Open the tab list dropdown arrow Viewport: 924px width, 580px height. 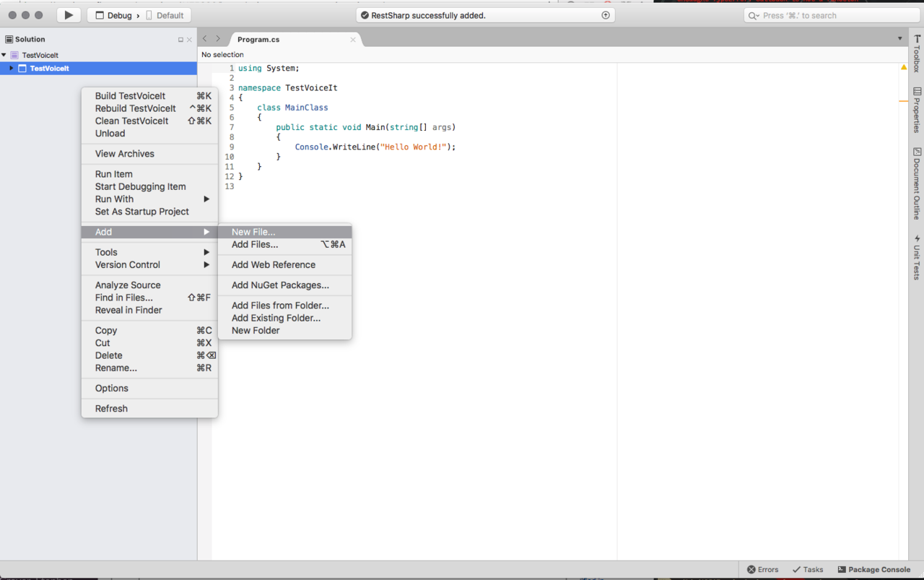899,39
